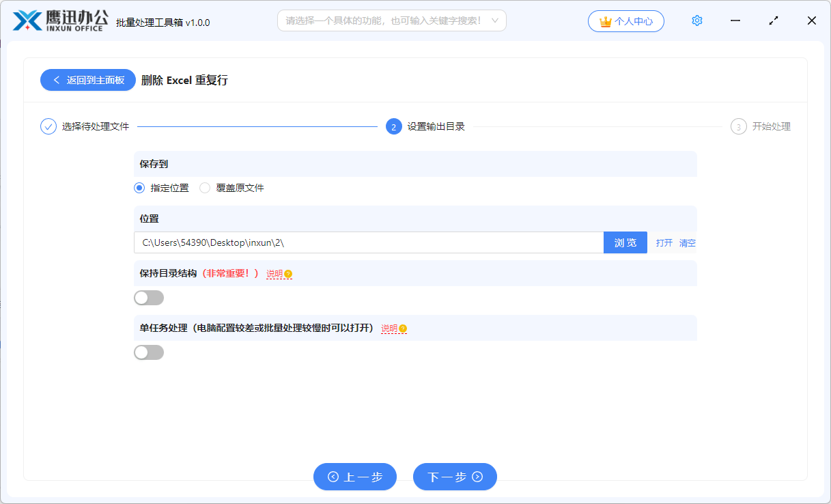Click the fullscreen expand icon in title bar

(x=773, y=20)
